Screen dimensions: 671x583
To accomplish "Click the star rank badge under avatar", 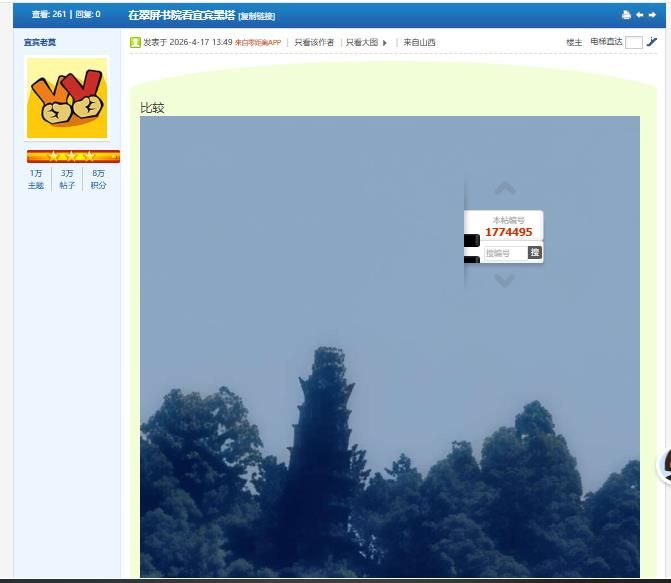I will [x=73, y=156].
